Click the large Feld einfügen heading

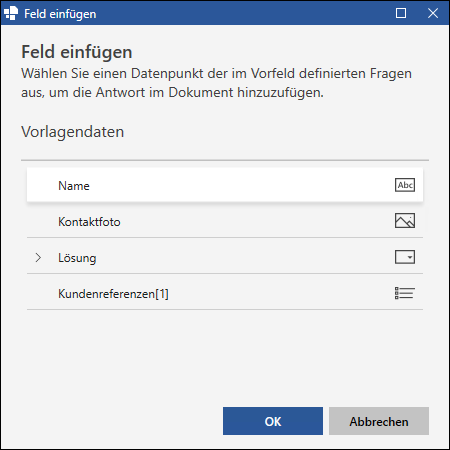point(77,52)
